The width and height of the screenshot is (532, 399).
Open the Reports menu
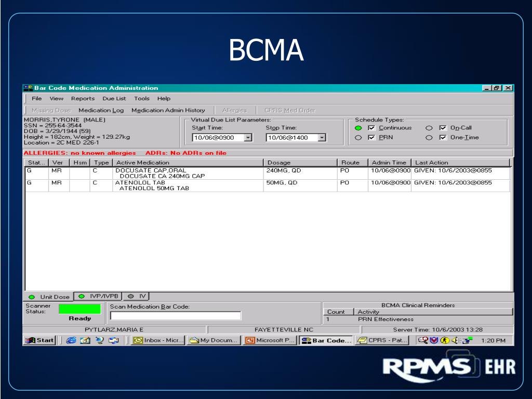coord(83,99)
